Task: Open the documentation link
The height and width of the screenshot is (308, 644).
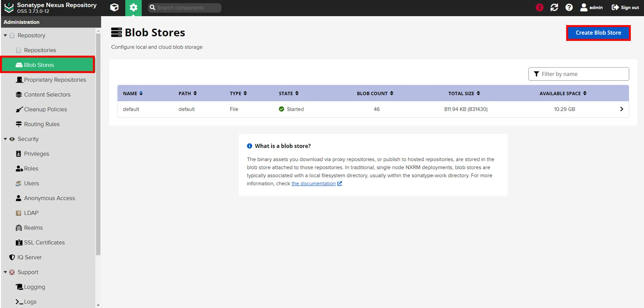Action: pos(313,183)
